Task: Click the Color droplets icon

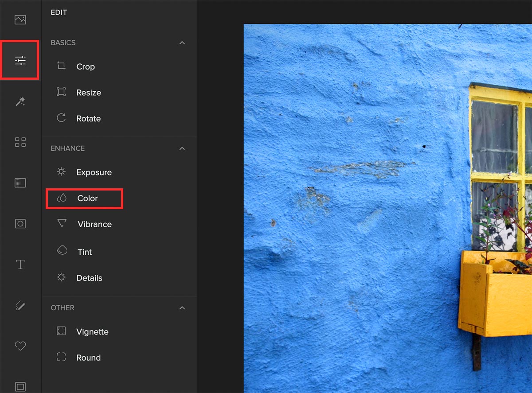Action: coord(62,198)
